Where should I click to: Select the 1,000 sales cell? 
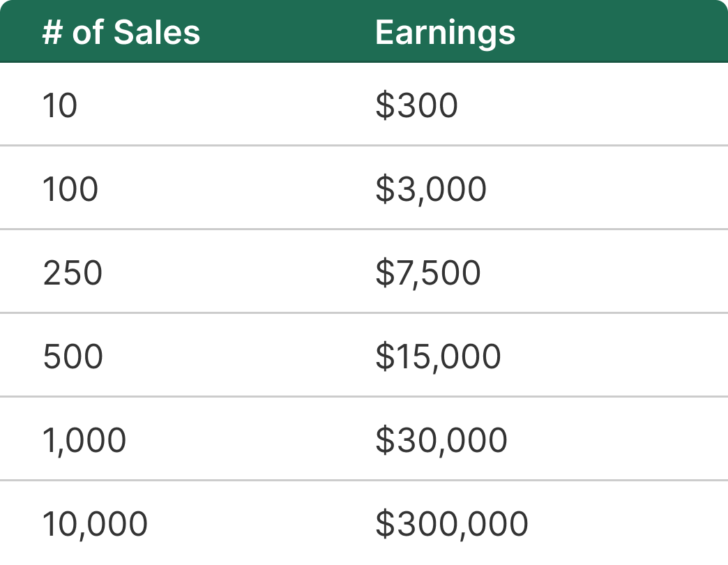point(84,440)
